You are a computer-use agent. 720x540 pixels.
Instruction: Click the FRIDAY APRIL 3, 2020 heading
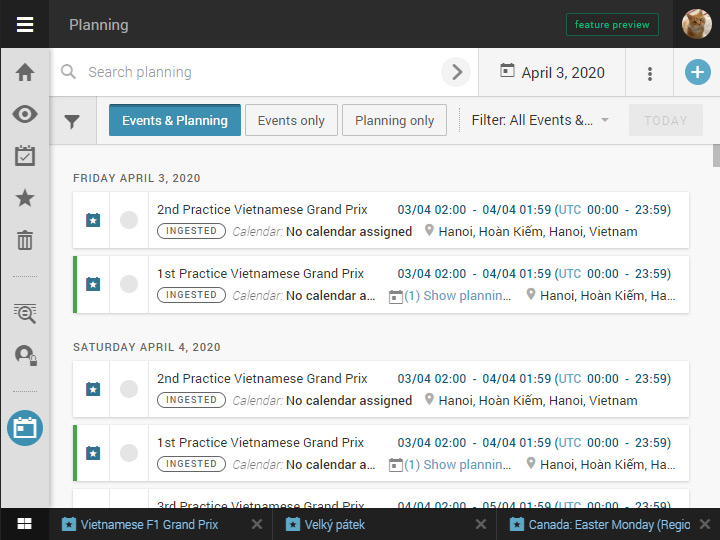[x=136, y=178]
